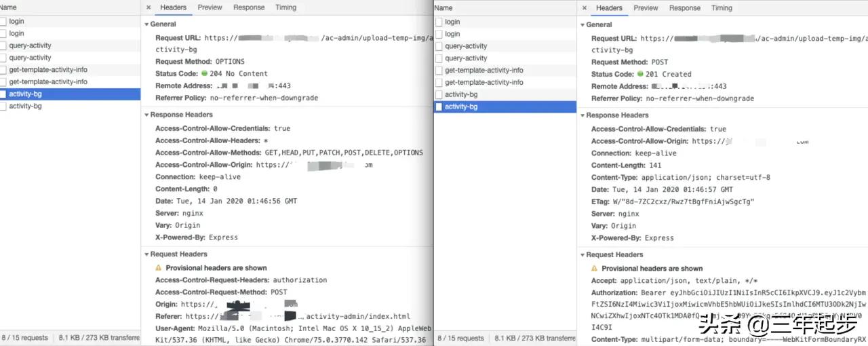This screenshot has height=346, width=868.
Task: Collapse Response Headers section in left panel
Action: point(147,115)
